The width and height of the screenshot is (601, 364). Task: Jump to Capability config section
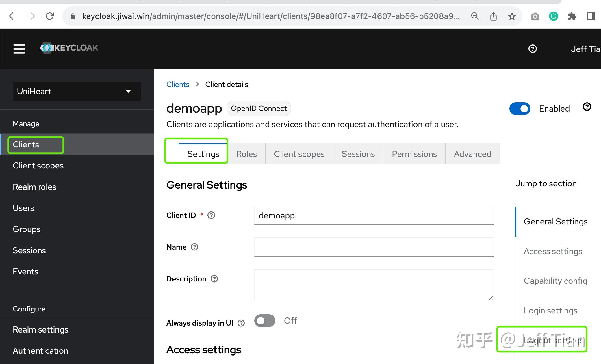pyautogui.click(x=555, y=281)
